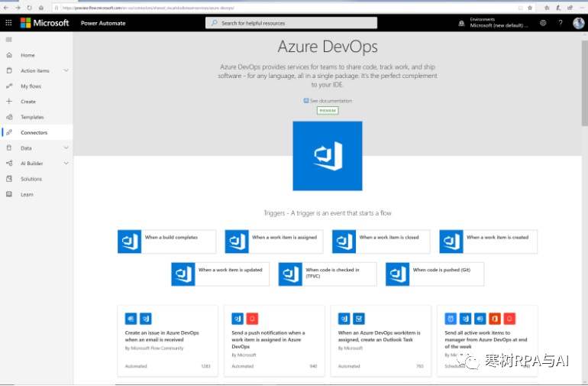This screenshot has height=386, width=588.
Task: Collapse the left navigation hamburger menu
Action: (x=9, y=40)
